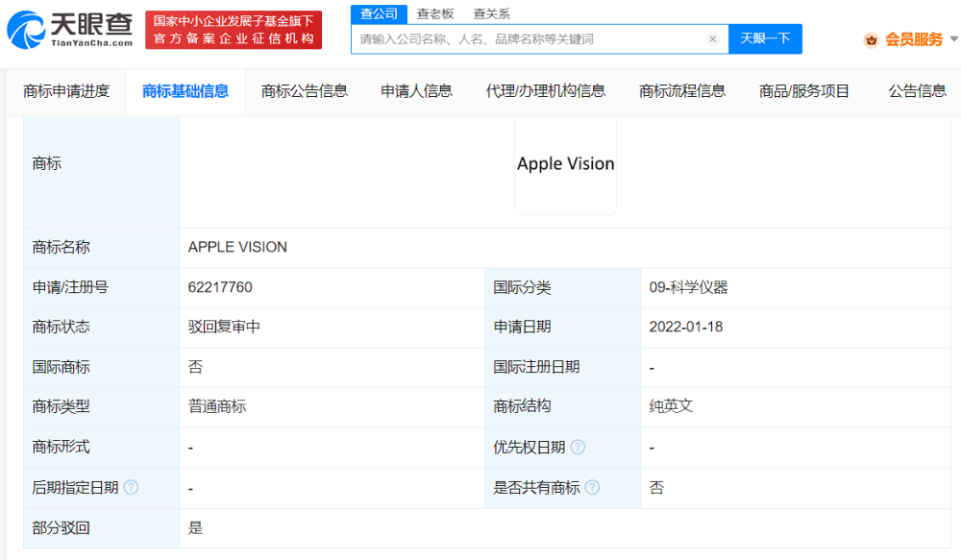
Task: Select the 国际注册日期 label
Action: (536, 367)
